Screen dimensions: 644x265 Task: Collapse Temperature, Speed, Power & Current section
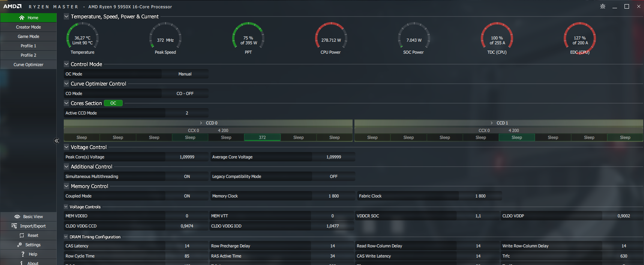coord(66,17)
